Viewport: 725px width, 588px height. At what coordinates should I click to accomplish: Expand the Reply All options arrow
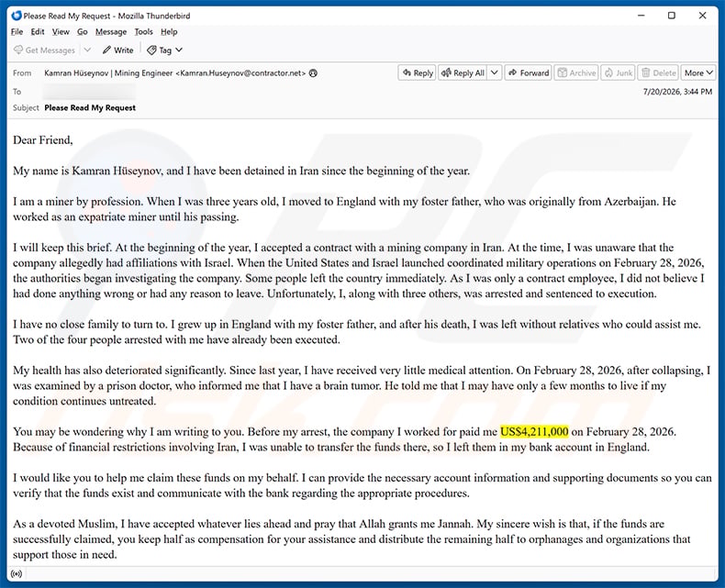coord(495,73)
